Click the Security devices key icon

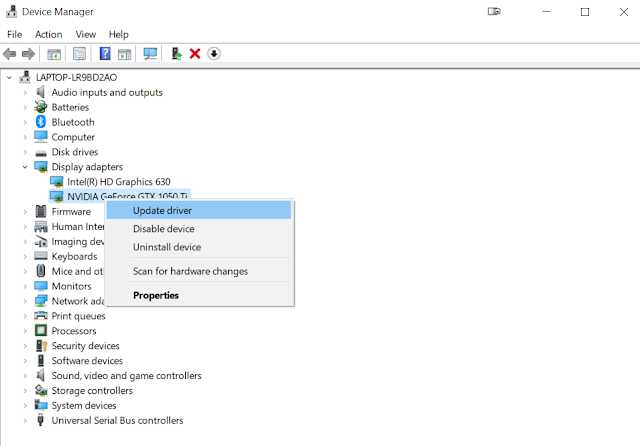coord(41,346)
